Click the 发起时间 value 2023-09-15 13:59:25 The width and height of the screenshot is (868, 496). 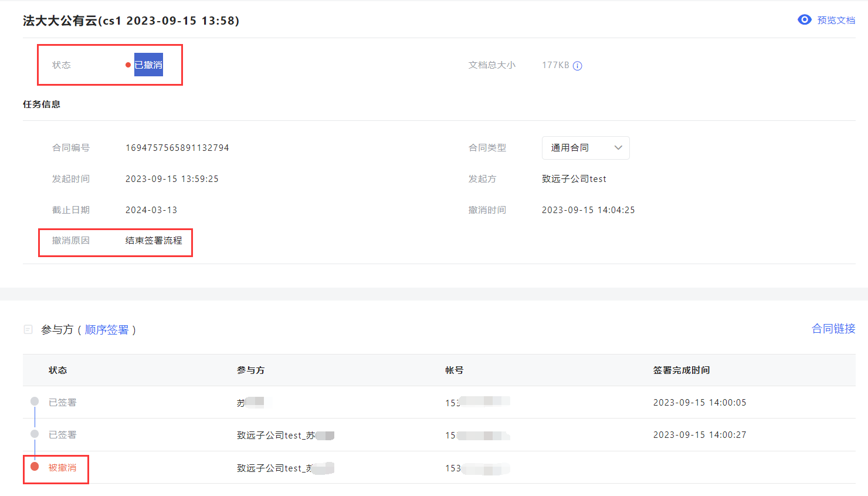tap(172, 179)
